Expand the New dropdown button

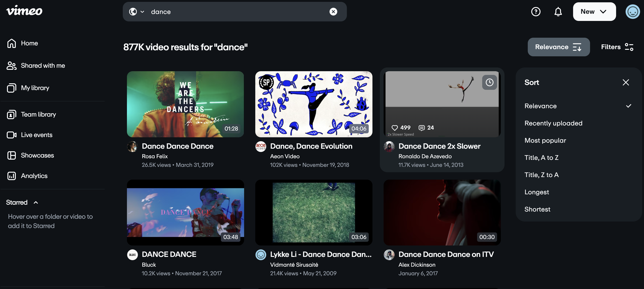click(x=594, y=11)
